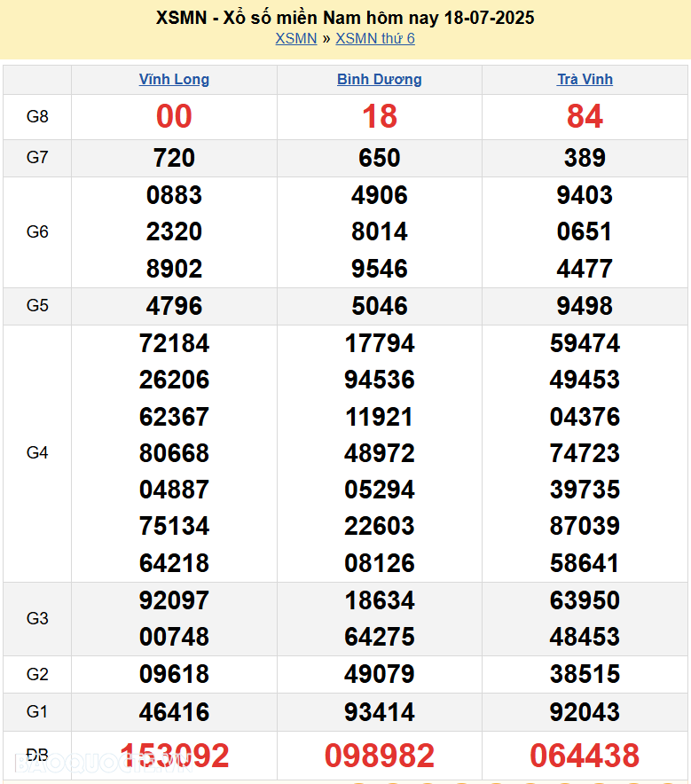Open the XSMN breadcrumb link
The image size is (691, 784).
tap(295, 38)
